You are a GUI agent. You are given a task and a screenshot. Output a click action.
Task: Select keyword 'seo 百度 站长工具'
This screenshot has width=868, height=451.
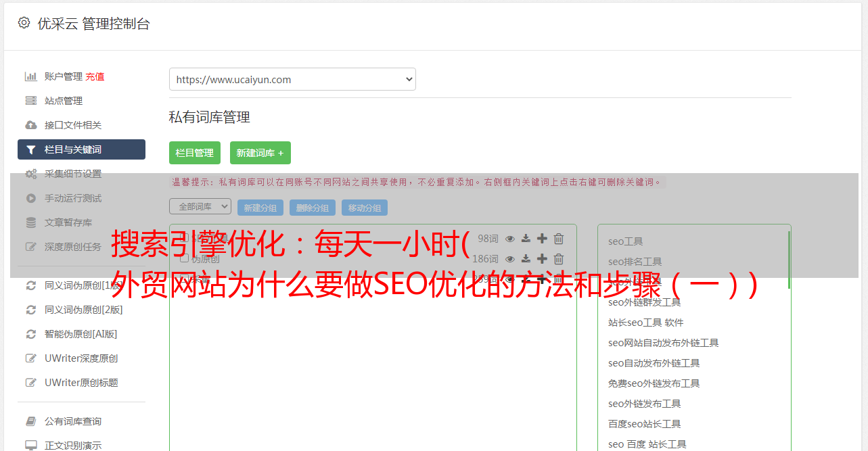[x=647, y=444]
